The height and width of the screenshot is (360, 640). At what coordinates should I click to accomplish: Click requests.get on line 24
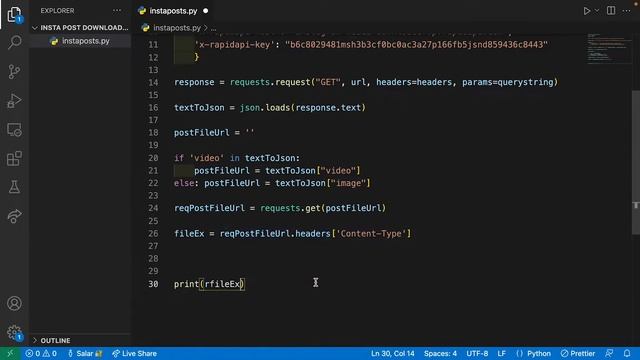pos(290,208)
